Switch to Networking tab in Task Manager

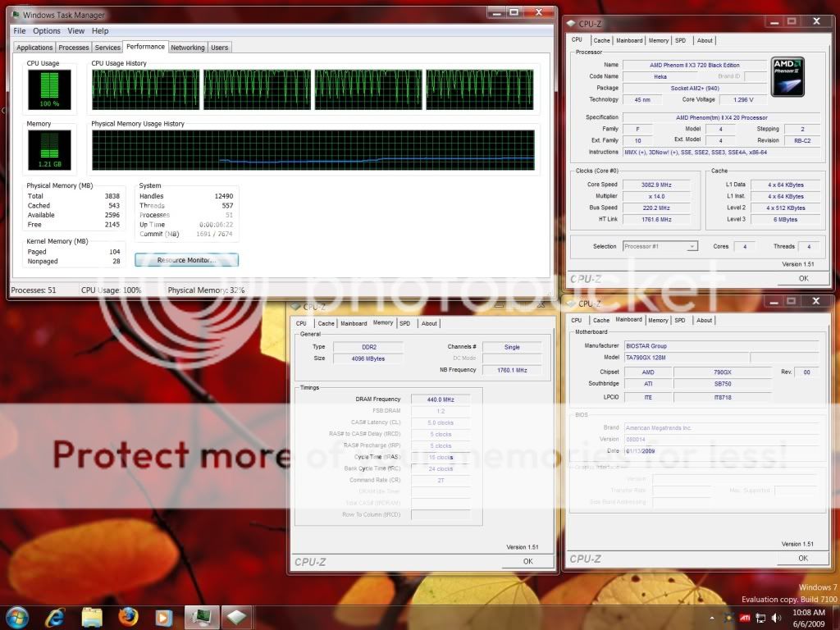coord(187,48)
